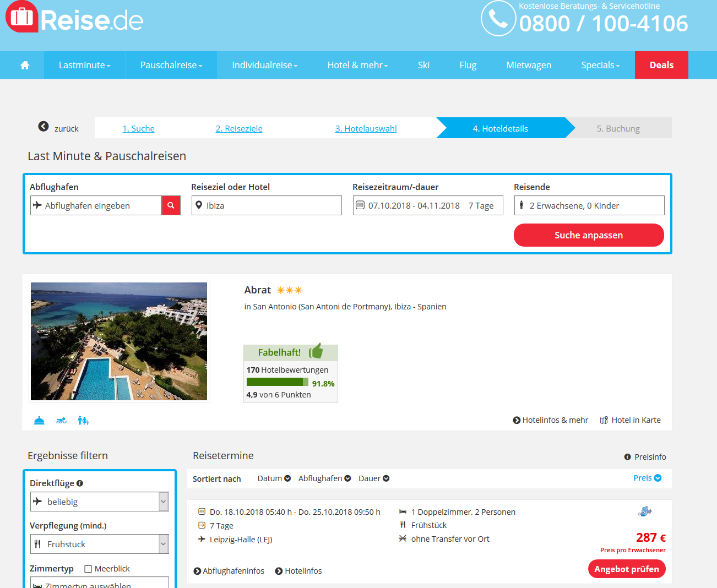Click the thumbs-up Fabelhaft rating icon

coord(316,351)
